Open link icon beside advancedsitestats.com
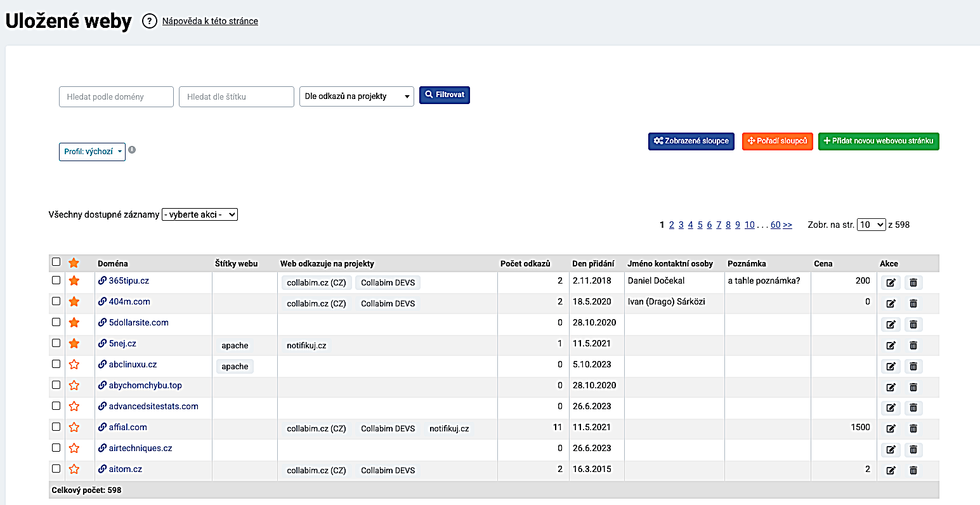Screen dimensions: 980x505 [102, 406]
